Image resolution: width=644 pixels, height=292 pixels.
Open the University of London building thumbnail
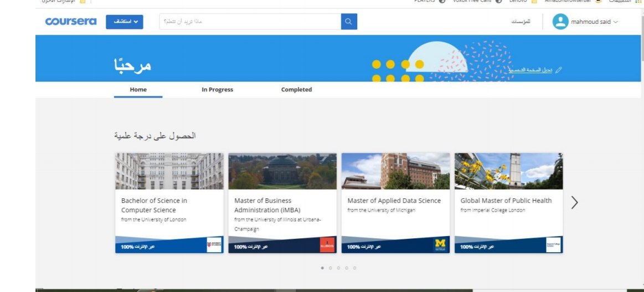[x=169, y=171]
